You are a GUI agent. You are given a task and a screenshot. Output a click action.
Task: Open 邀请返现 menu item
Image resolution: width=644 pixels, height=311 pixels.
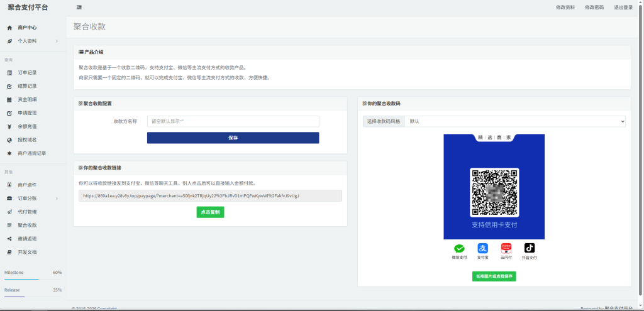27,239
